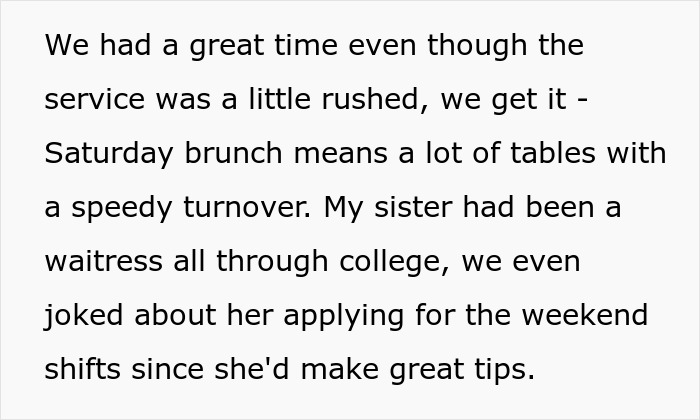Click the word "sister" in the text
Viewport: 700px width, 420px height.
413,208
